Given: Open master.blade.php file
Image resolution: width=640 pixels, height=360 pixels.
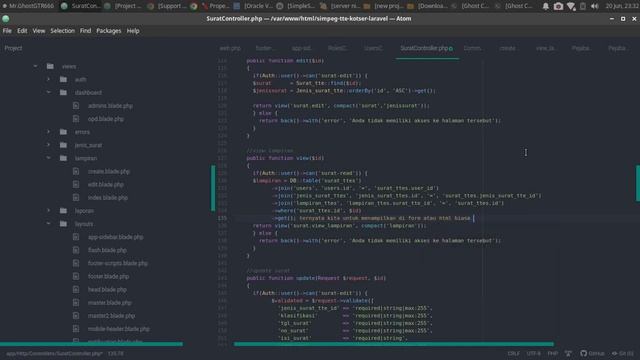Looking at the screenshot, I should (x=110, y=302).
